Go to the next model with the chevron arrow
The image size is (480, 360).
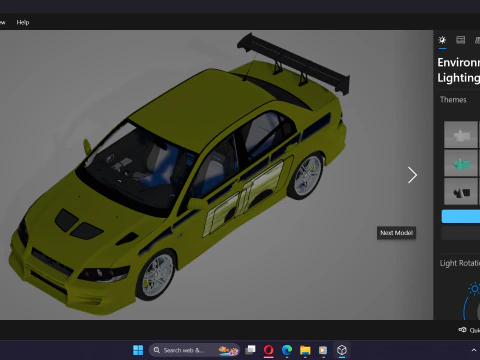412,175
